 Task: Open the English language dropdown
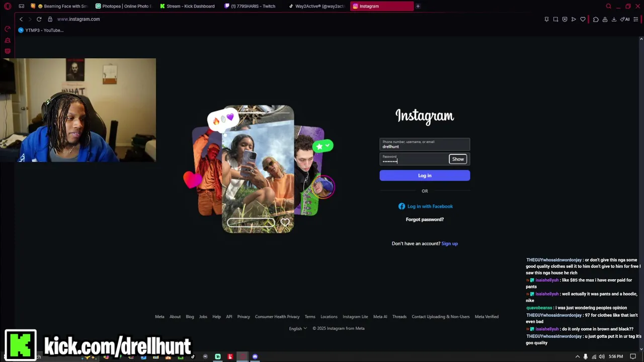[298, 328]
